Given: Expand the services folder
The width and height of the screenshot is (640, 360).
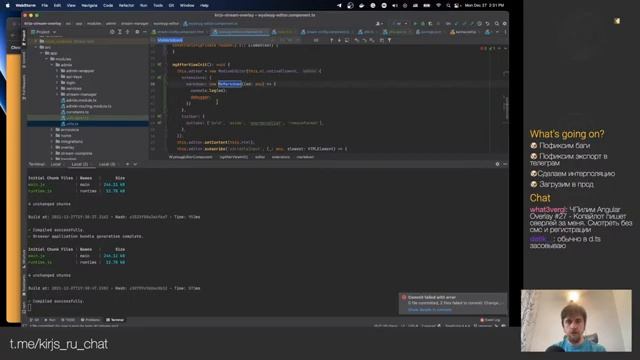Looking at the screenshot, I should coord(57,89).
